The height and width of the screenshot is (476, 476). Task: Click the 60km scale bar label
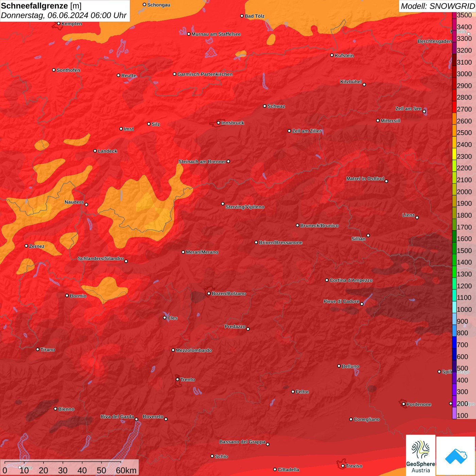(126, 470)
